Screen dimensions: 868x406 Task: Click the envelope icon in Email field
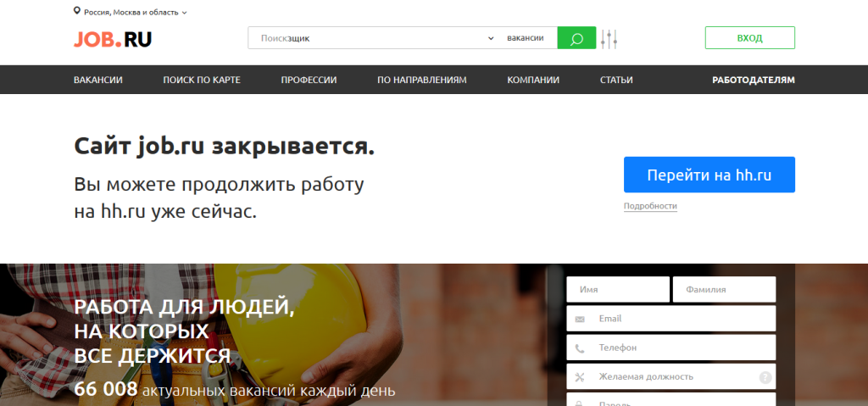(580, 319)
